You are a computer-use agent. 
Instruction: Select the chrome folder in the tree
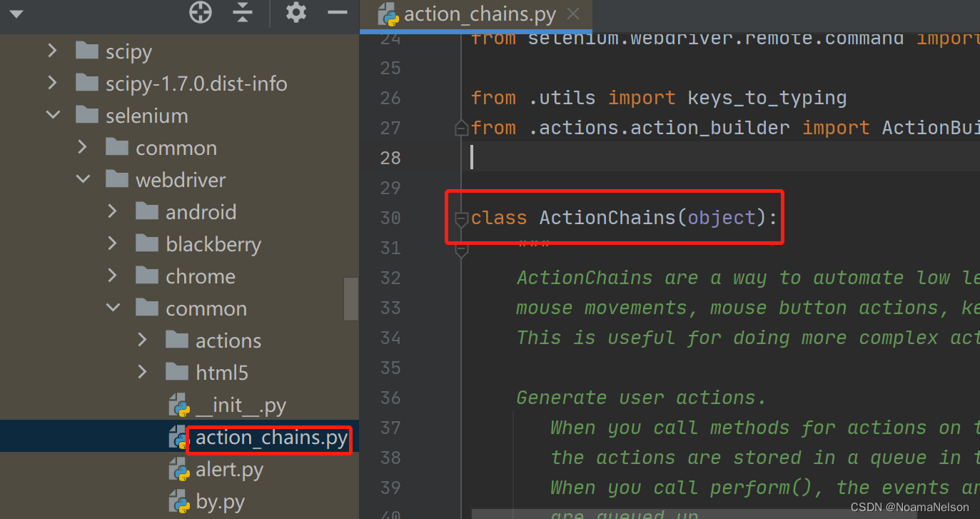click(201, 276)
